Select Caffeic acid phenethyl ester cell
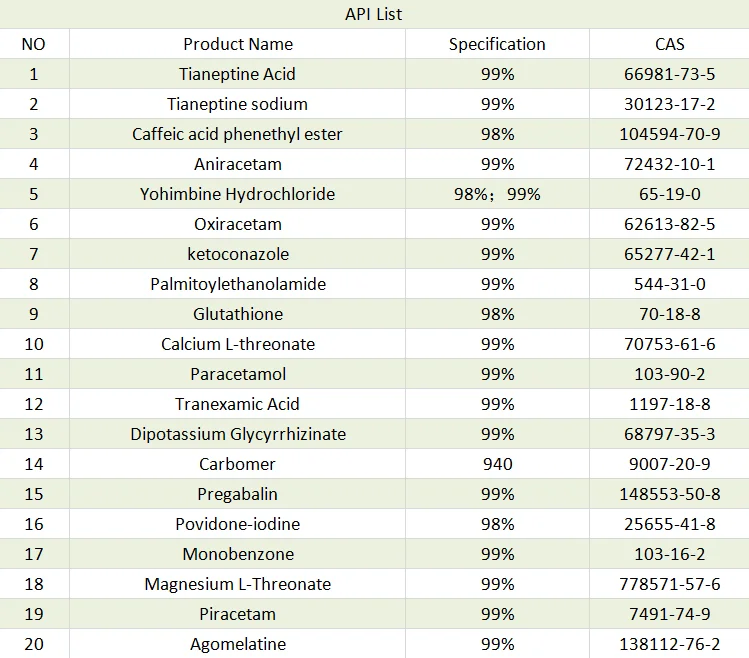The width and height of the screenshot is (749, 658). [238, 134]
